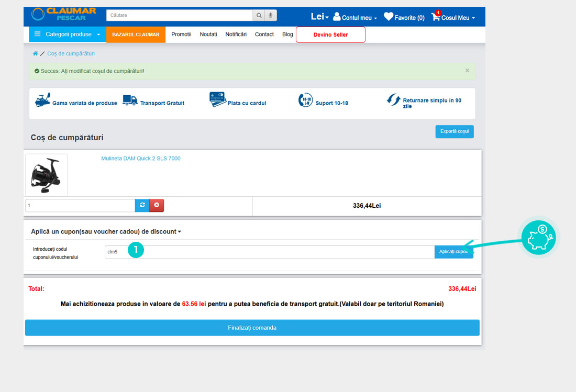Activate voice search microphone icon
Image resolution: width=576 pixels, height=392 pixels.
click(x=271, y=16)
